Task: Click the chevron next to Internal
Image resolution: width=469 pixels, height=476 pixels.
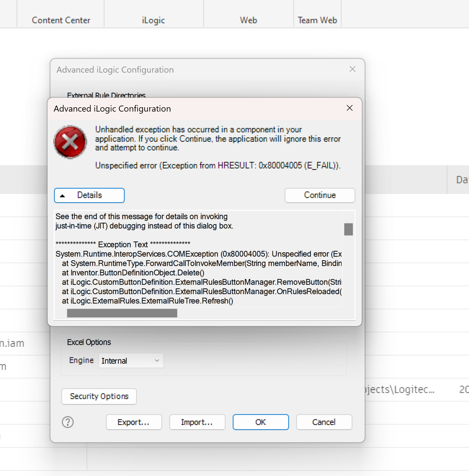Action: [157, 360]
